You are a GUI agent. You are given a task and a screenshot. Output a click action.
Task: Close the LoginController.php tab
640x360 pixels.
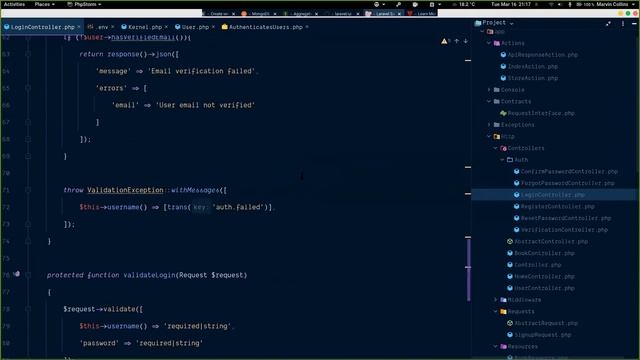[x=79, y=27]
